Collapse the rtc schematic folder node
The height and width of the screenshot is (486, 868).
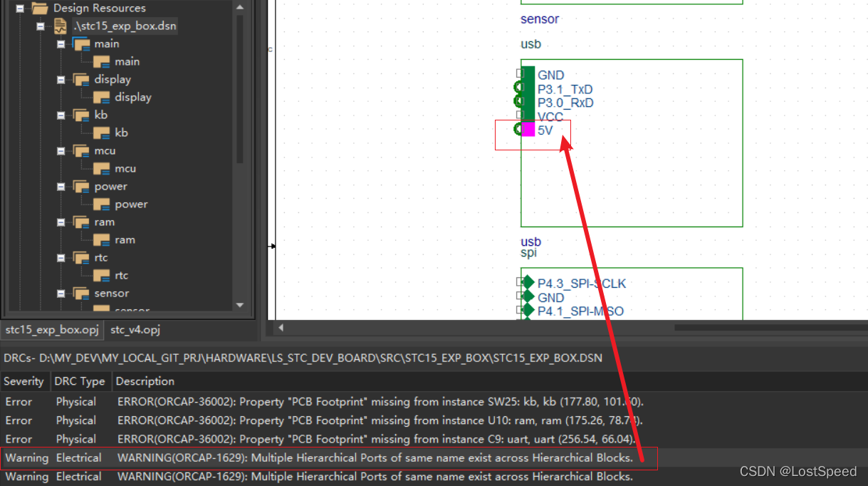(61, 258)
